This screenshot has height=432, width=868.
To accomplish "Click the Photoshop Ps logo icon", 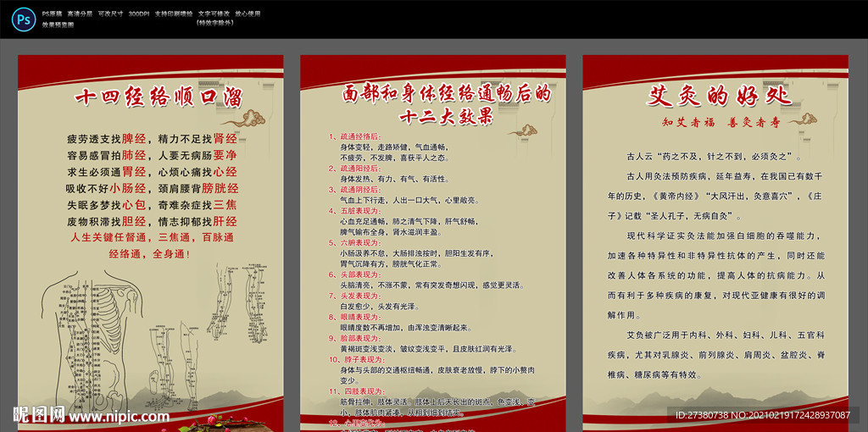I will click(x=23, y=19).
